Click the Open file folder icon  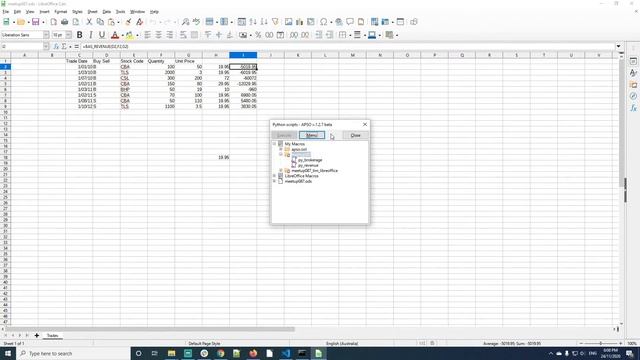pos(21,22)
